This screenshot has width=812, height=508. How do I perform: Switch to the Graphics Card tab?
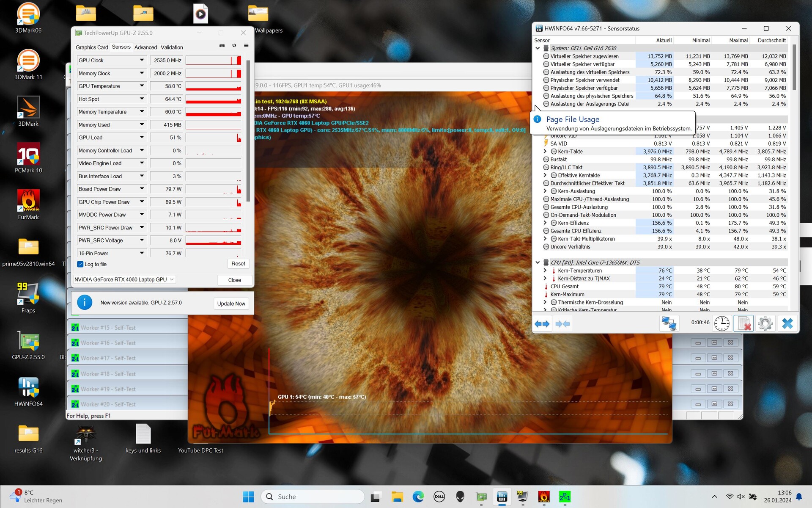(x=92, y=47)
